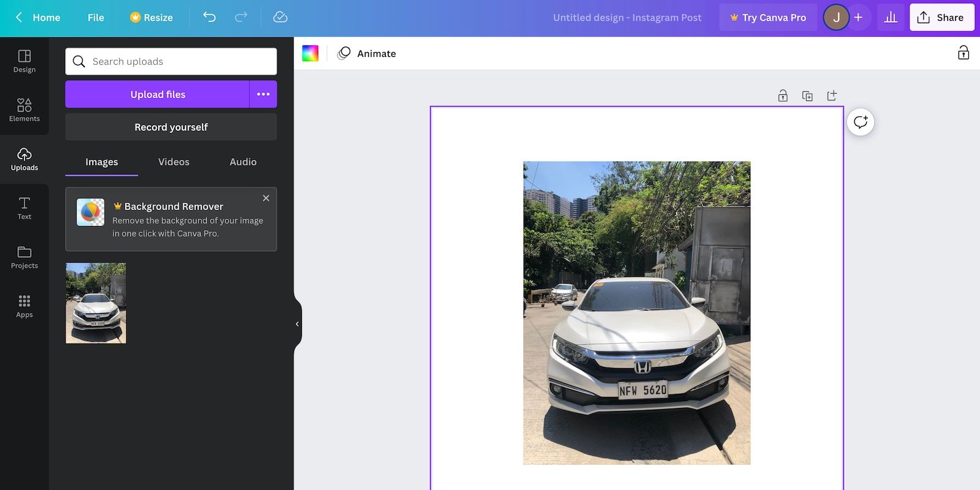Click the undo arrow icon
980x490 pixels.
tap(209, 17)
